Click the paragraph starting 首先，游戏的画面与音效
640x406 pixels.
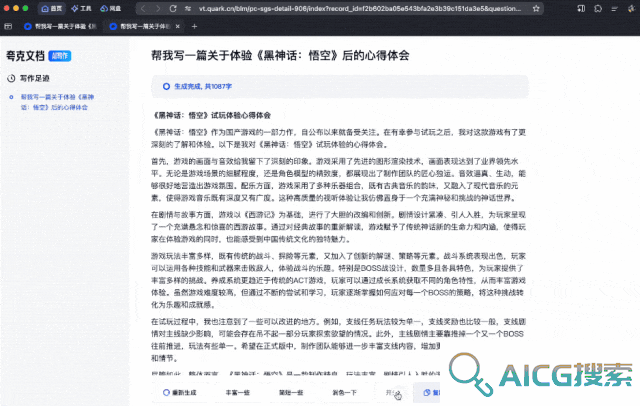point(338,180)
